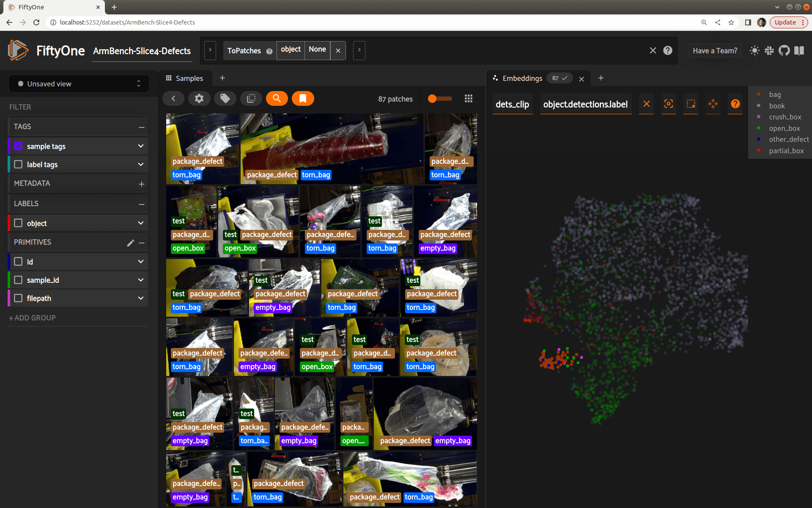This screenshot has width=812, height=508.
Task: Click the embeddings help question icon
Action: (735, 104)
